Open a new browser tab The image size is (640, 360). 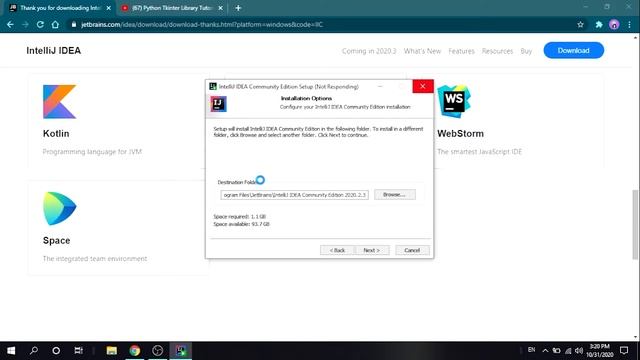[238, 8]
